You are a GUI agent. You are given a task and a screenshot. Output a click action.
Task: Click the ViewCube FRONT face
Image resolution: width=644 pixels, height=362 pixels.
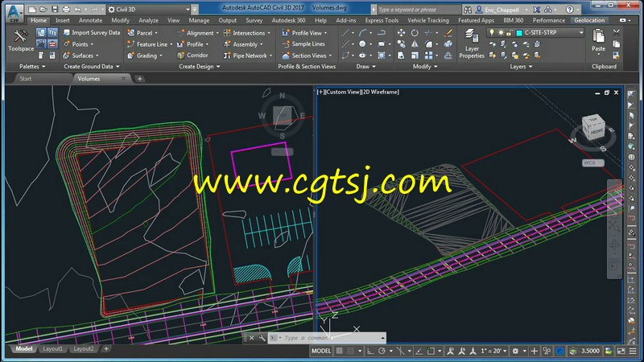(597, 131)
